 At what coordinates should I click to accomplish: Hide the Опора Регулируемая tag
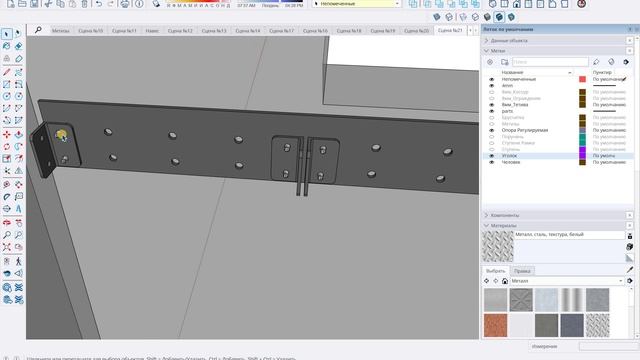491,130
